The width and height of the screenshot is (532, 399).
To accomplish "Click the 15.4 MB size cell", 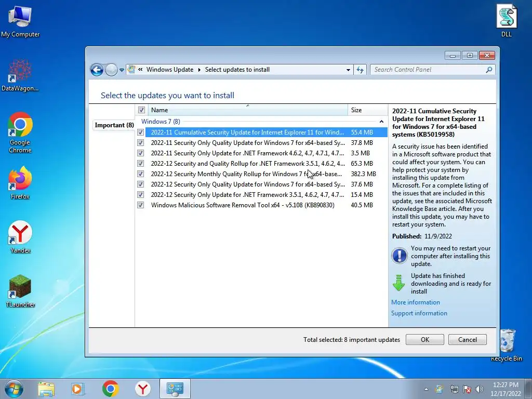I will 362,195.
